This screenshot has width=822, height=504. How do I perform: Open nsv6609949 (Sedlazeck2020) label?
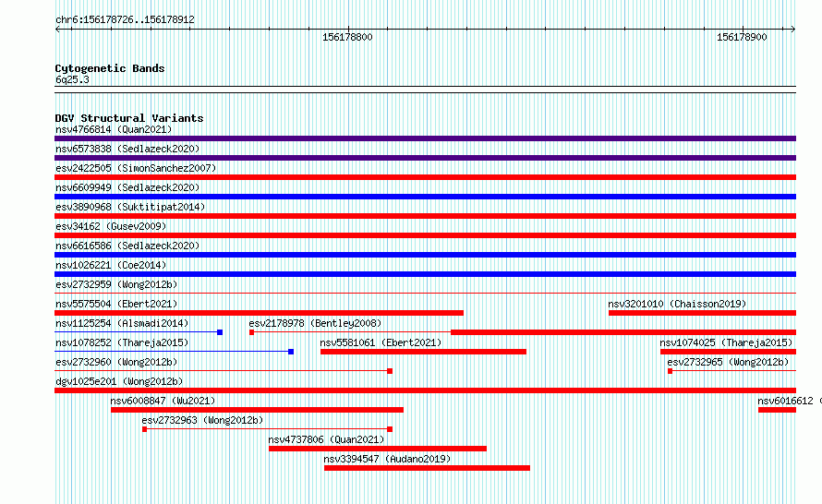pos(127,187)
